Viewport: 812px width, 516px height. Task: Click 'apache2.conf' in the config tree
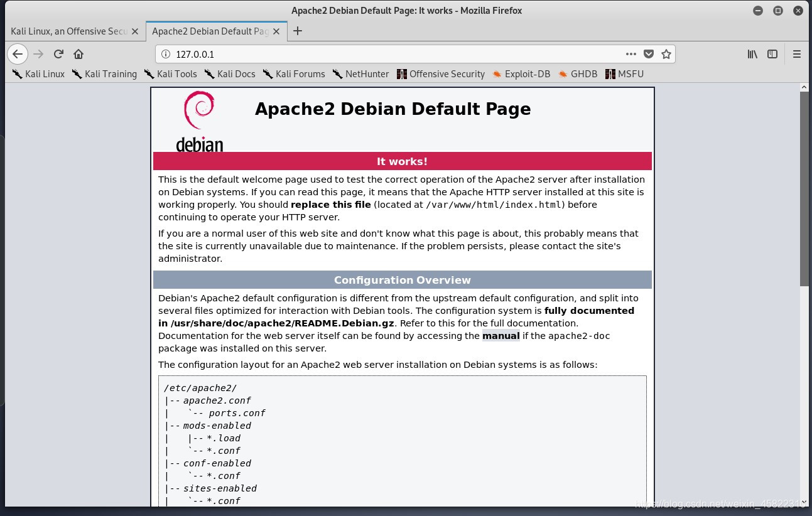click(217, 400)
